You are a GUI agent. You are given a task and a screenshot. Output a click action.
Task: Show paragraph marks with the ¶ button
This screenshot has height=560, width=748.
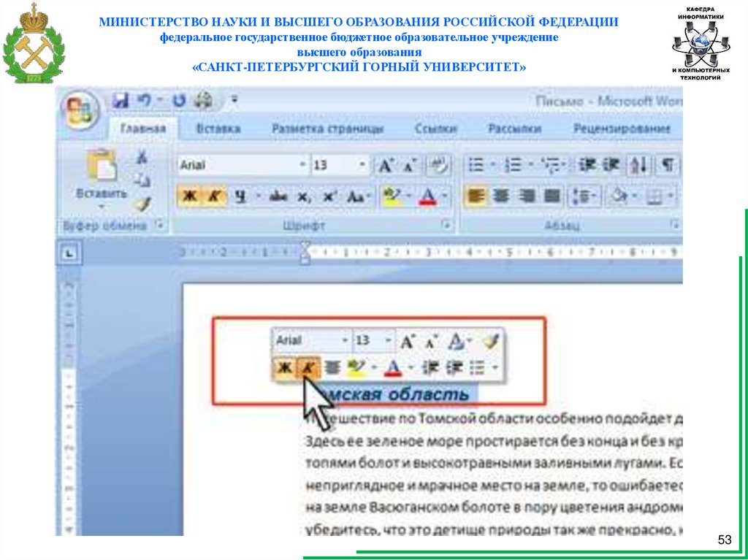pyautogui.click(x=668, y=166)
